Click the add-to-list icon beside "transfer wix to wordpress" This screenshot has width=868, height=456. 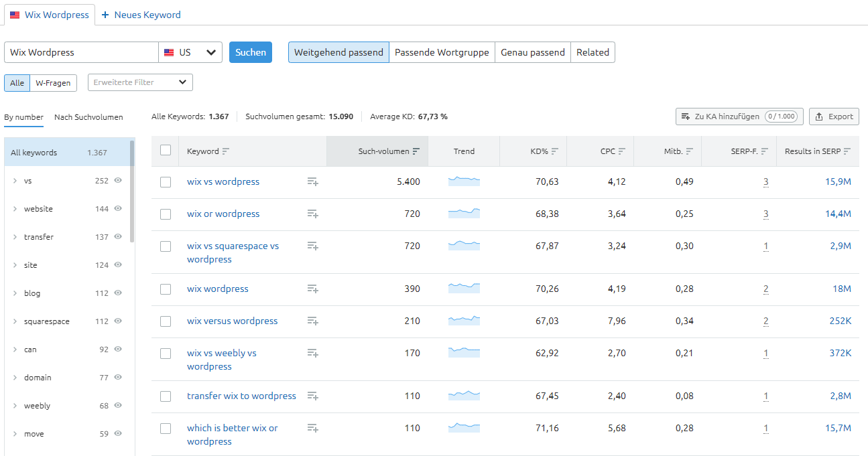pyautogui.click(x=312, y=396)
